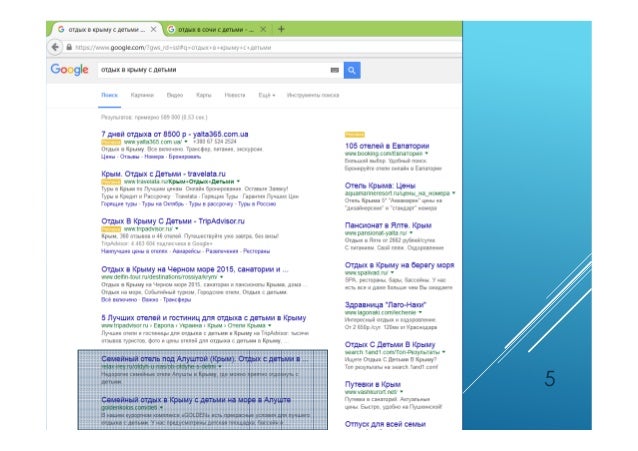This screenshot has width=638, height=451.
Task: Open the 'Путевки в Крым' ad
Action: (373, 384)
